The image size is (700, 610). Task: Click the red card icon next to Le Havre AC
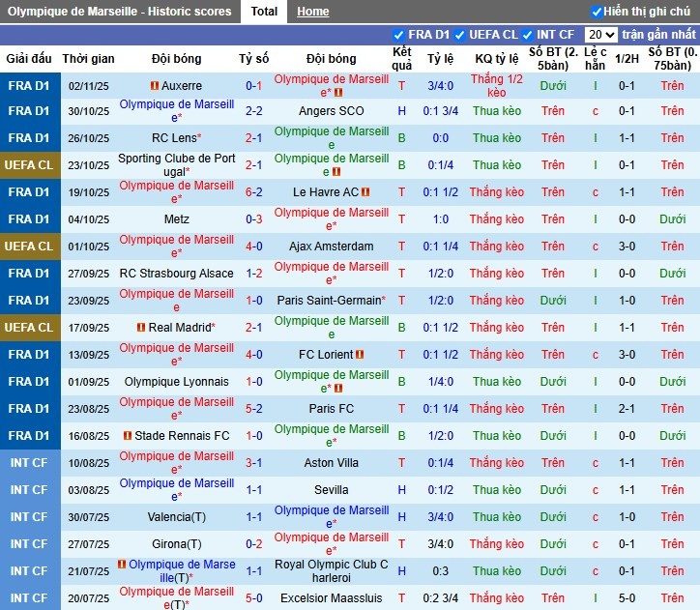[x=365, y=192]
